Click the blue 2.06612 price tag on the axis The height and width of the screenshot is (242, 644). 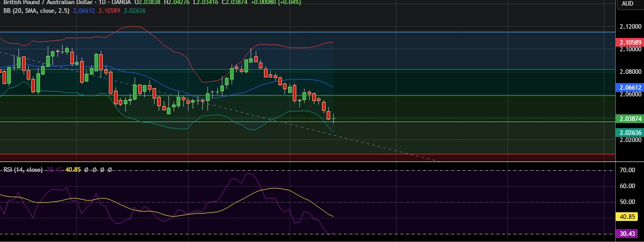pyautogui.click(x=630, y=88)
